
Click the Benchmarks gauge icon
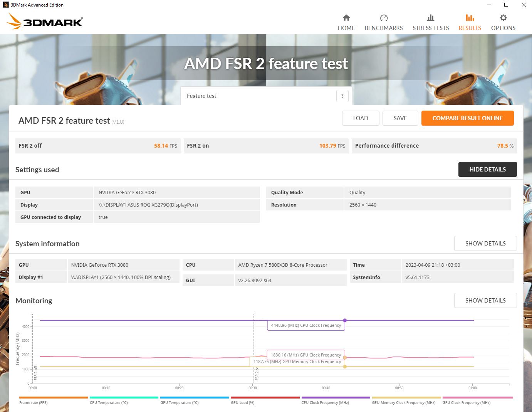point(384,18)
